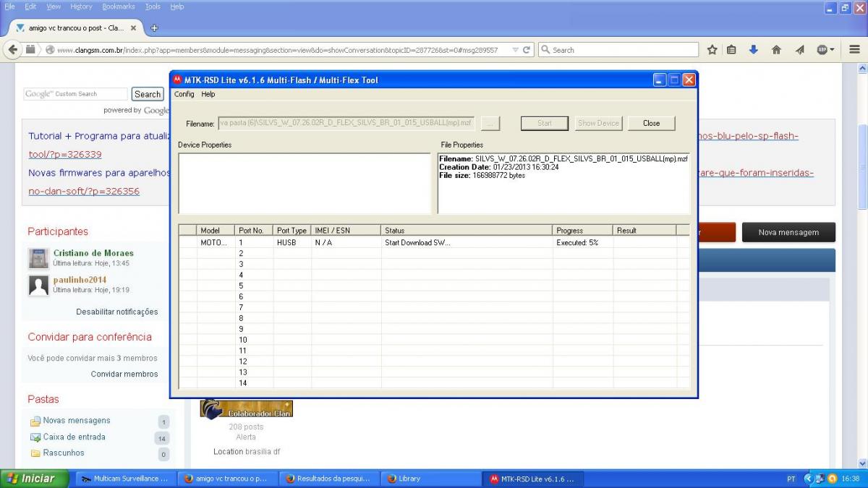The image size is (868, 488).
Task: Click the Search button beside Google field
Action: pyautogui.click(x=148, y=94)
